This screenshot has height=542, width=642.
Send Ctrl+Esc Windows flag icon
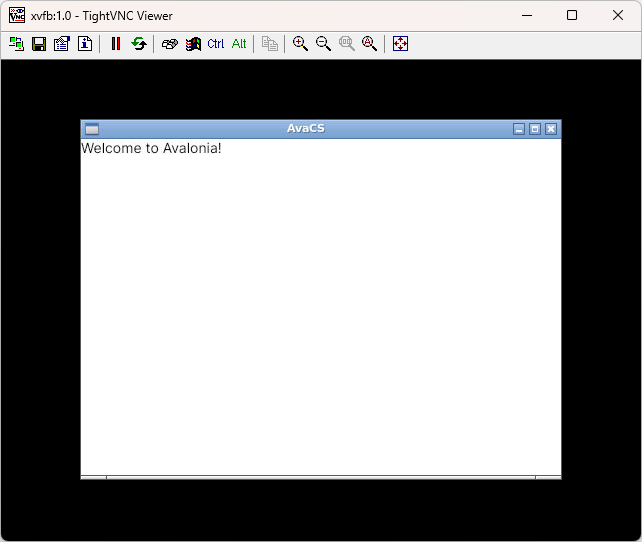coord(193,43)
